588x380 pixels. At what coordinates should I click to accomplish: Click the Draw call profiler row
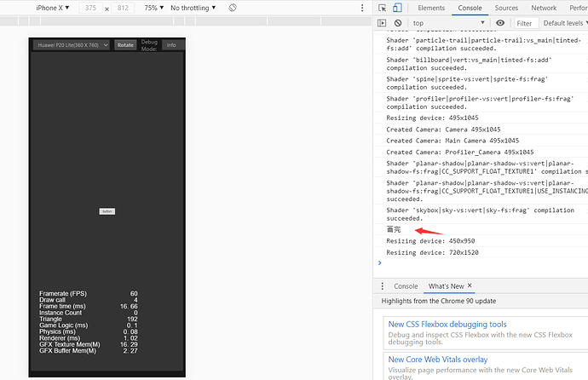coord(88,300)
